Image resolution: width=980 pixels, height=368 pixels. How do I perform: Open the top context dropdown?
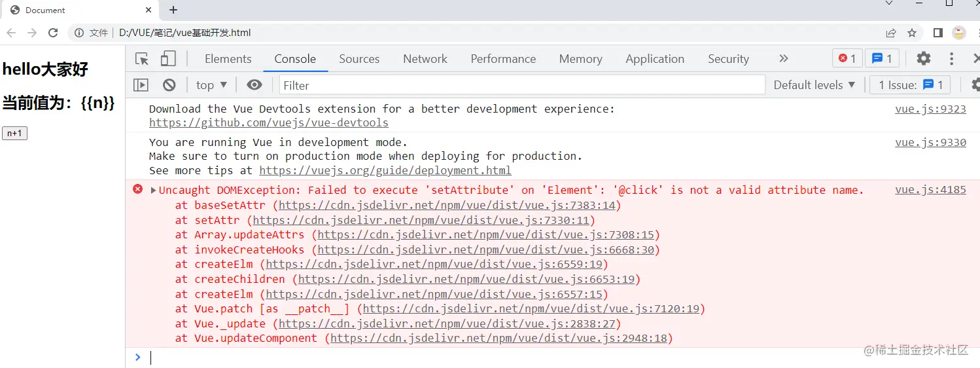[x=211, y=85]
